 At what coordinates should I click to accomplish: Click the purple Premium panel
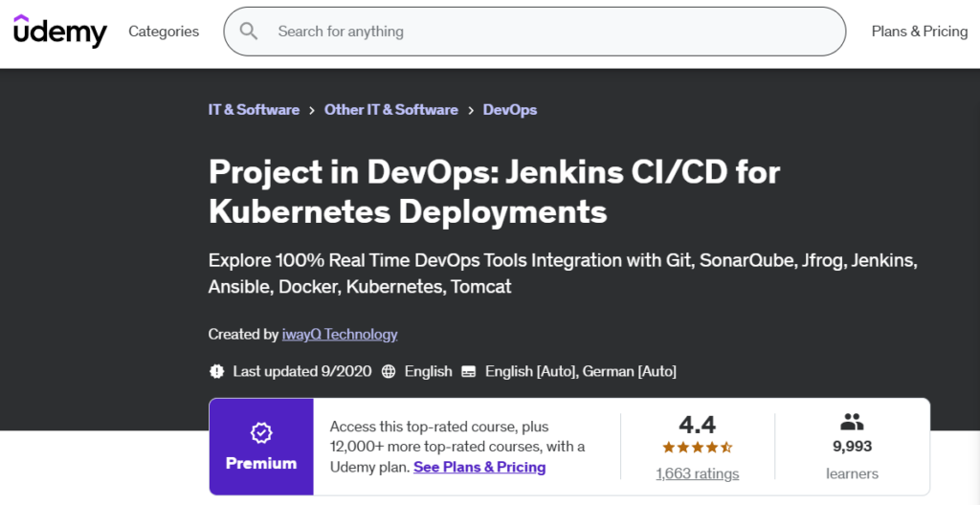click(x=261, y=447)
